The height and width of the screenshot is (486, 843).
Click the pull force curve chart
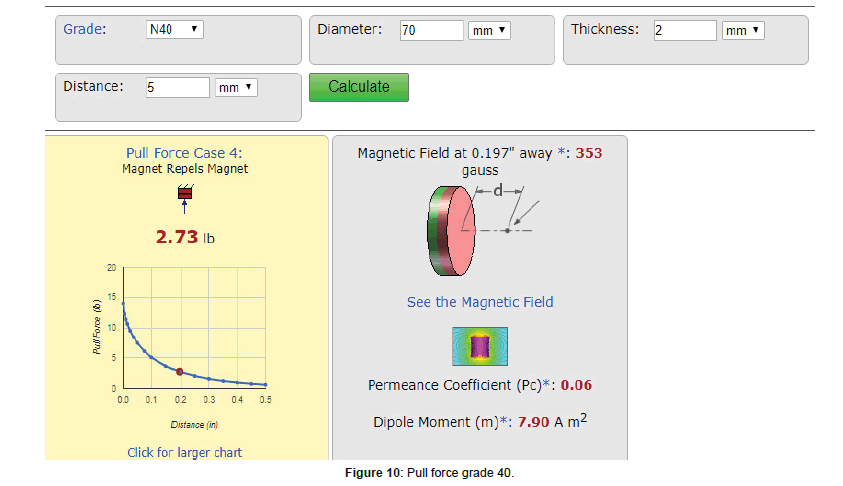click(x=193, y=330)
